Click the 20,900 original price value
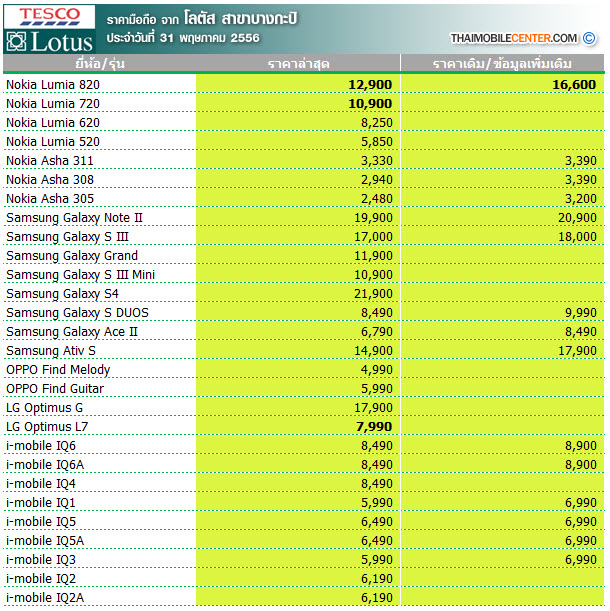The height and width of the screenshot is (611, 610). point(577,218)
